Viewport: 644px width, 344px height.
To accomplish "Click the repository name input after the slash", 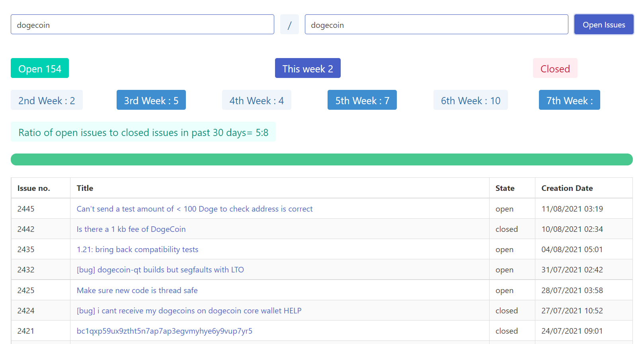I will [x=436, y=24].
